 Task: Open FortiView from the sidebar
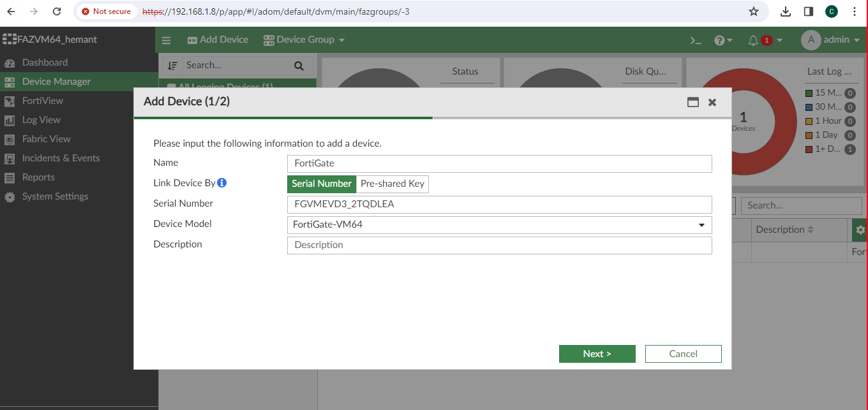point(43,101)
